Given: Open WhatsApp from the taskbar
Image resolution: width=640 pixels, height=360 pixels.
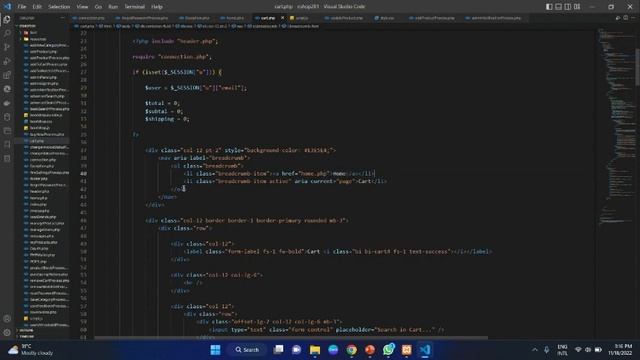Looking at the screenshot, I should click(388, 350).
